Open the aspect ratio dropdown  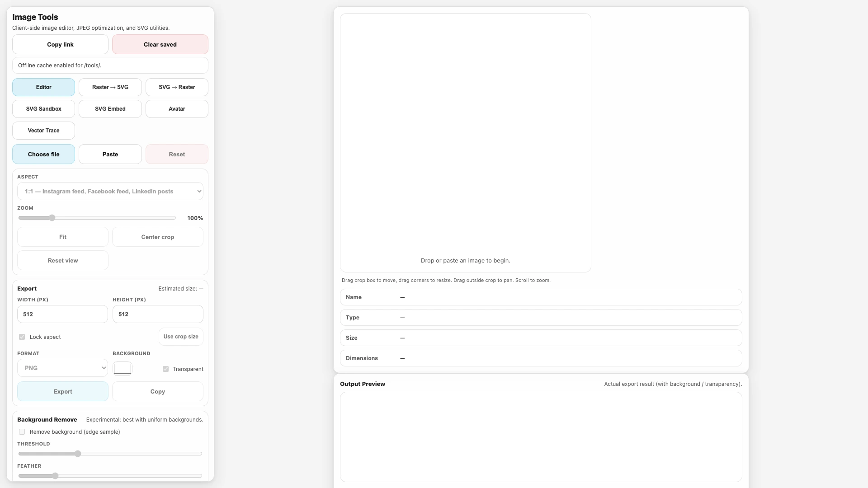[x=110, y=191]
